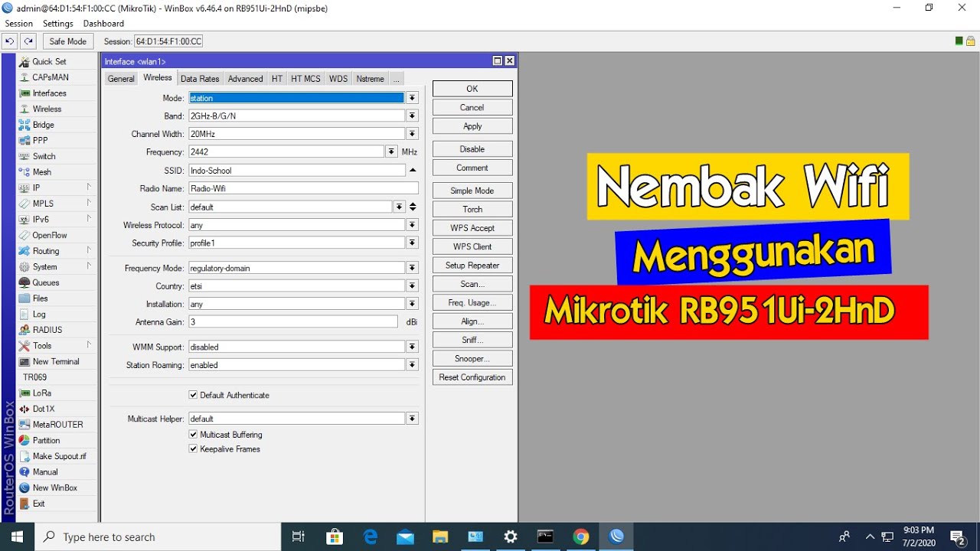The width and height of the screenshot is (980, 551).
Task: Click the Safe Mode button
Action: 68,41
